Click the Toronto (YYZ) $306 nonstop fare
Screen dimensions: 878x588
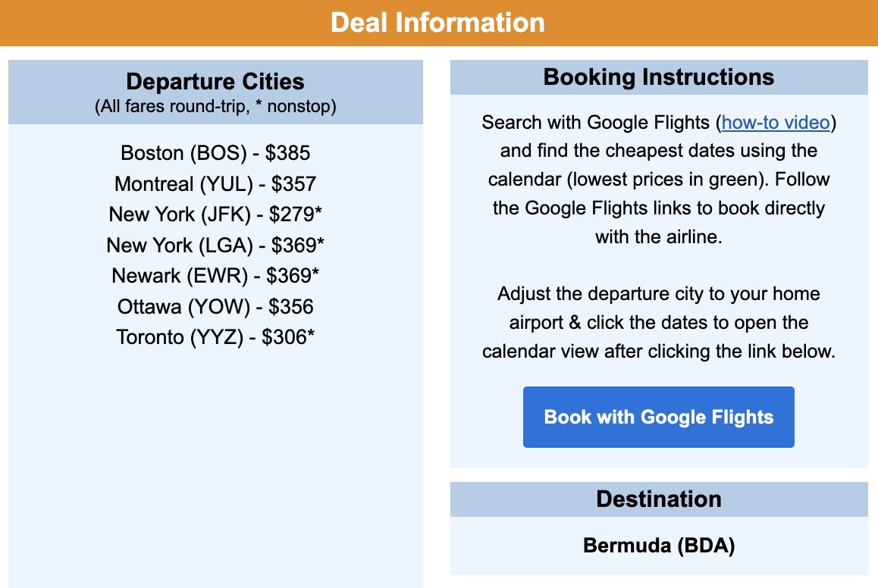pos(215,336)
